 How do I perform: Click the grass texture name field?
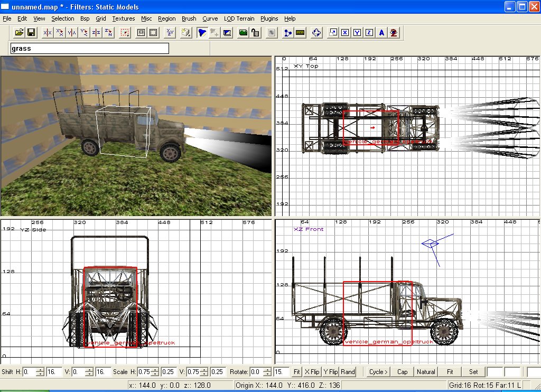(x=89, y=49)
